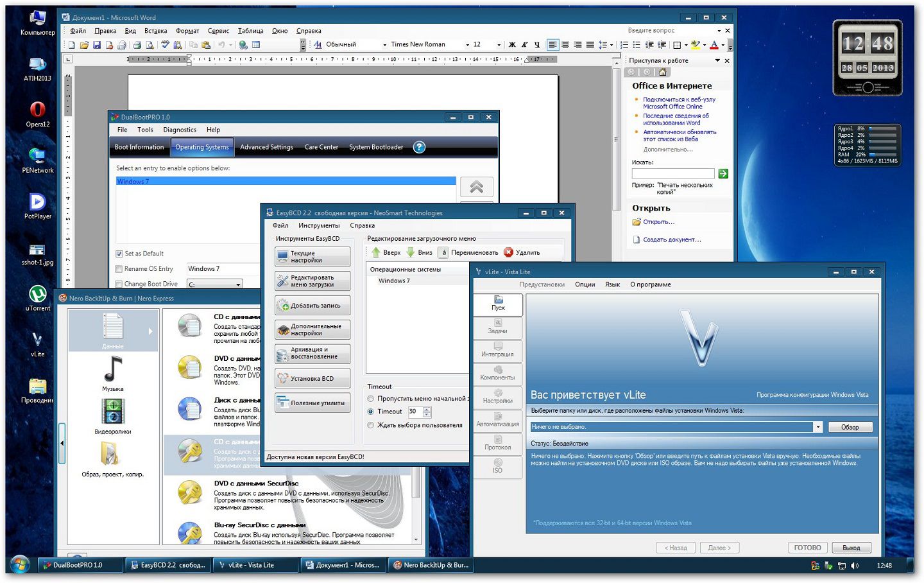
Task: Expand the Приступая к работе pane dropdown
Action: 717,60
